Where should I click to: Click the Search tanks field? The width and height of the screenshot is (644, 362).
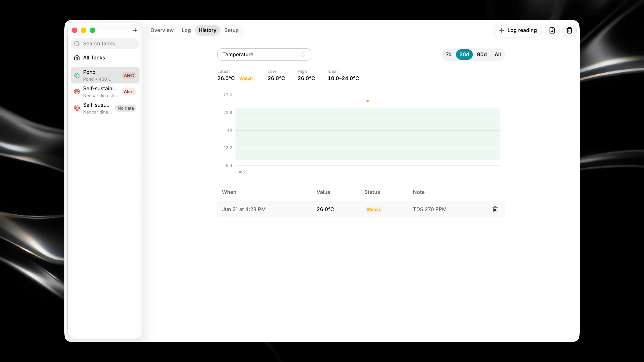[x=105, y=43]
